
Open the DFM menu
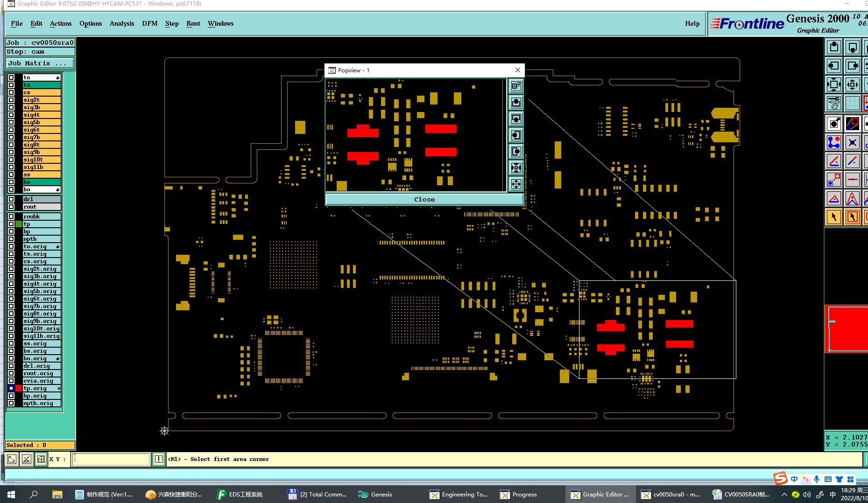pos(150,23)
